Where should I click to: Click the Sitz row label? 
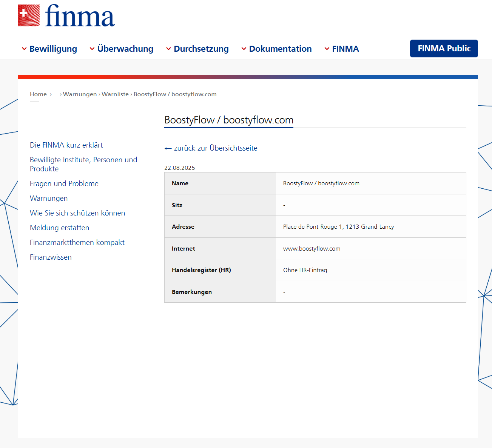[177, 205]
